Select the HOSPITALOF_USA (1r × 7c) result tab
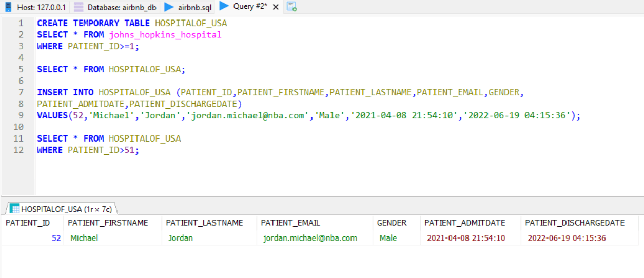 point(62,209)
